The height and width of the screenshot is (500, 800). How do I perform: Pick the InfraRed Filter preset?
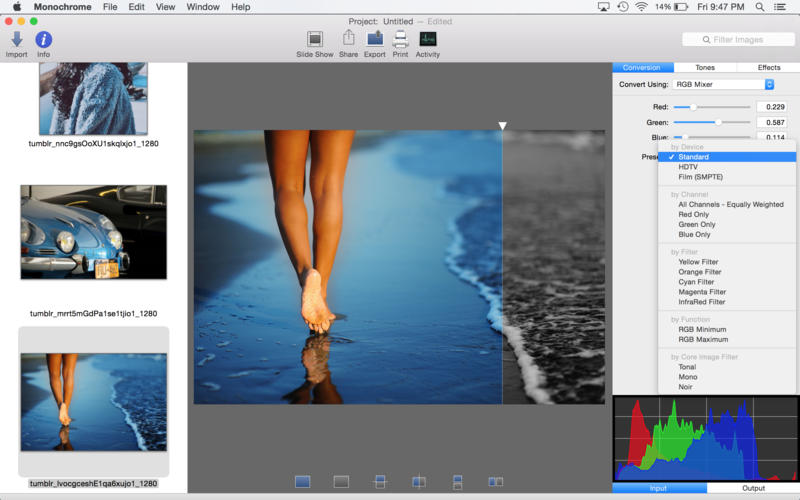tap(701, 302)
